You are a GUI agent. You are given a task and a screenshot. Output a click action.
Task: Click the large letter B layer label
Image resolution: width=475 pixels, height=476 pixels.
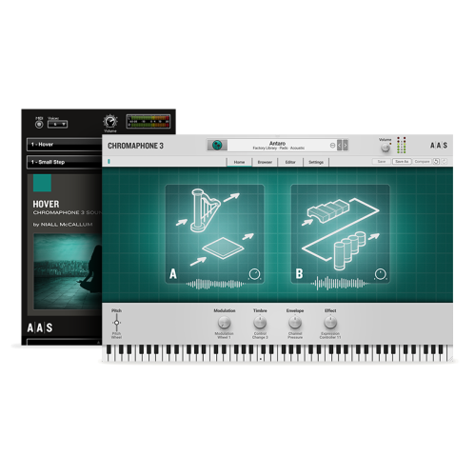[x=299, y=274]
